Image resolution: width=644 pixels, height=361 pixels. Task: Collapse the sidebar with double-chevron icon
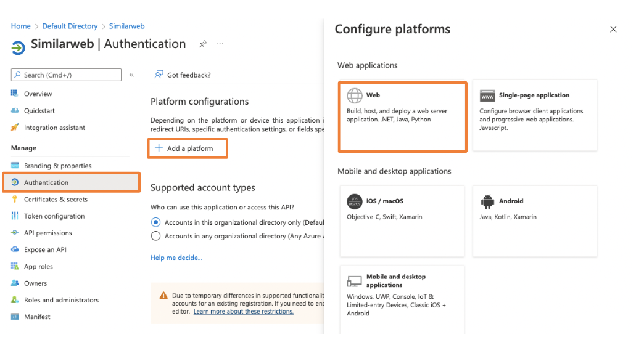[x=131, y=75]
